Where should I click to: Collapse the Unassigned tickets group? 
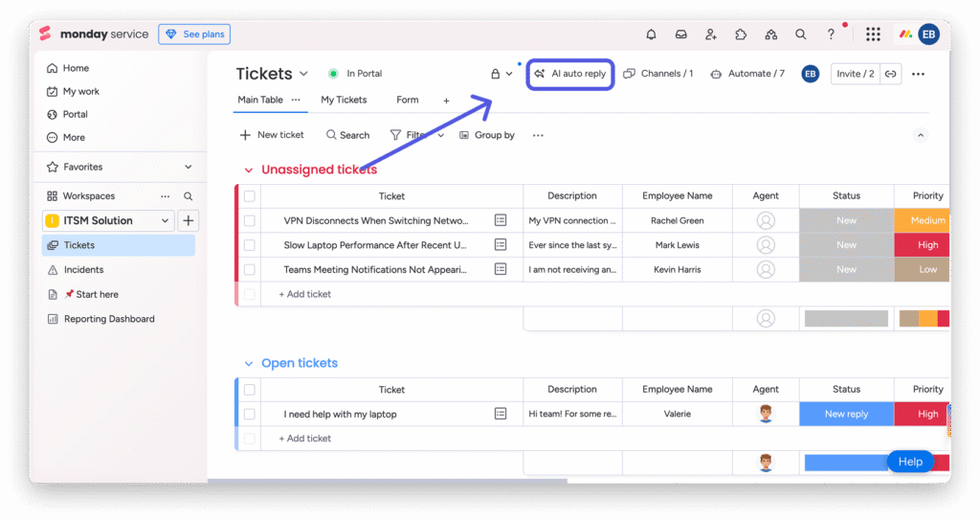(248, 170)
